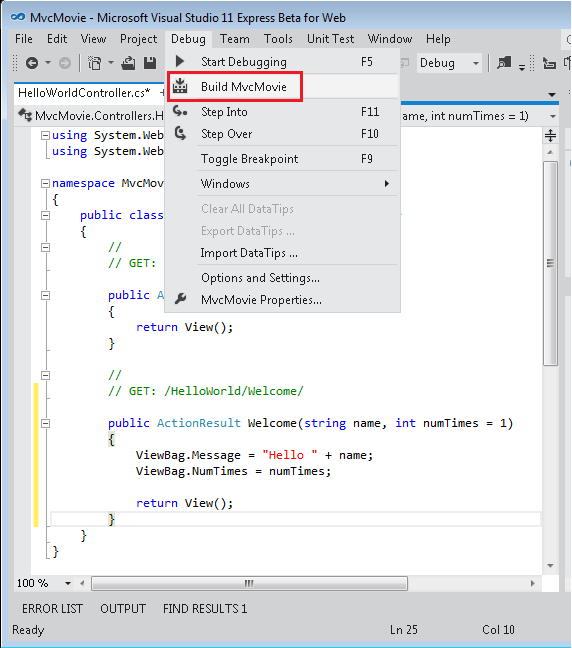
Task: Click the Step Over icon
Action: (x=180, y=133)
